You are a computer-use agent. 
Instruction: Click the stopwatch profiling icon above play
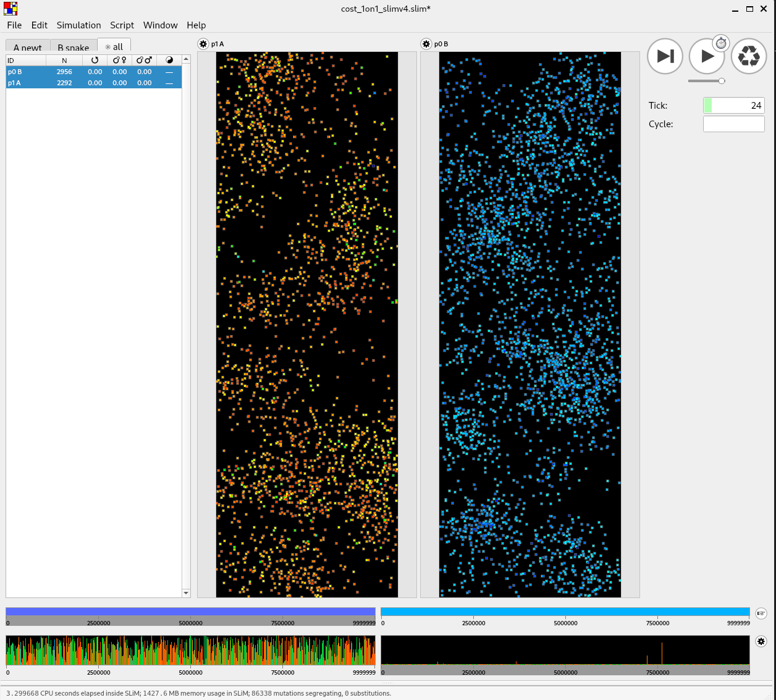coord(721,43)
